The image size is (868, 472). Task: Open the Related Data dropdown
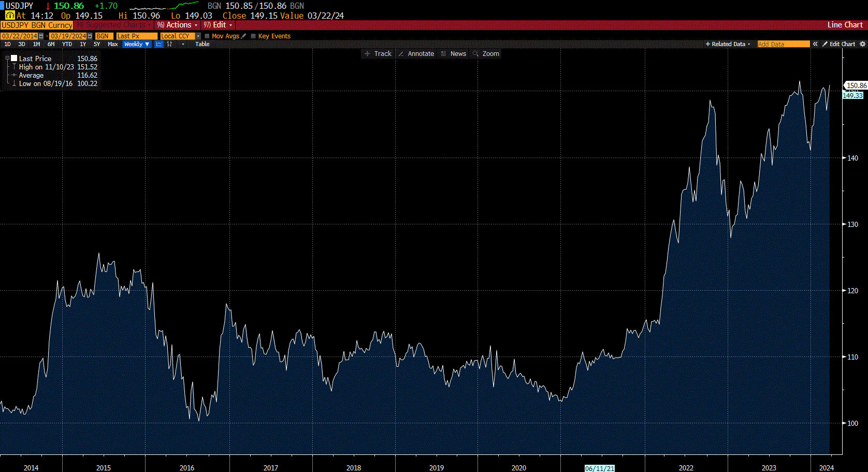coord(728,44)
